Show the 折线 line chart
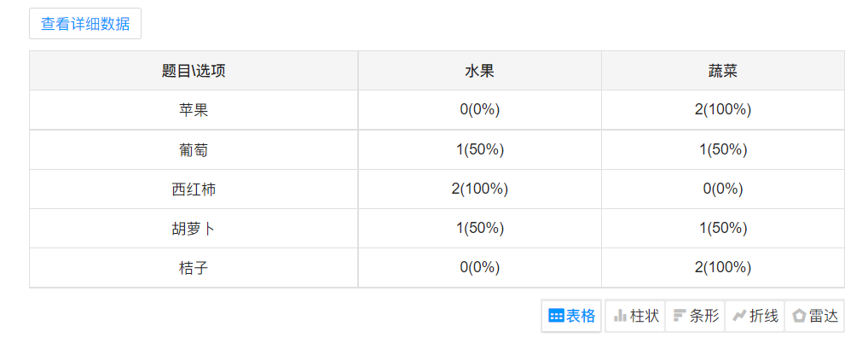This screenshot has height=361, width=868. [755, 316]
